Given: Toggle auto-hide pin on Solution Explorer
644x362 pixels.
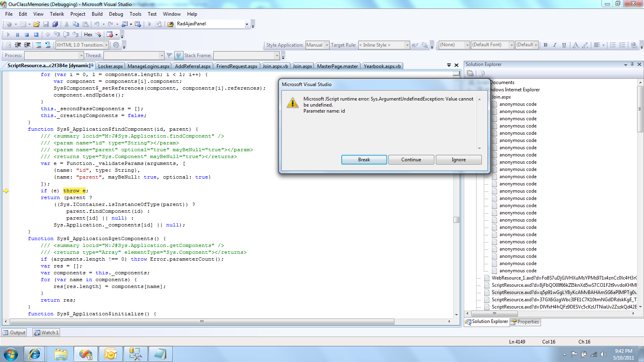Looking at the screenshot, I should point(632,64).
